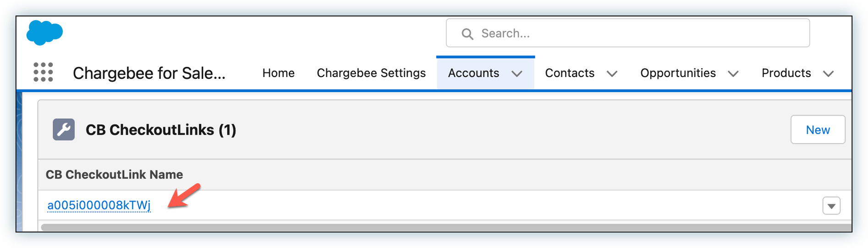Click the horizontal scrollbar under the list
This screenshot has height=248, width=868.
point(445,227)
